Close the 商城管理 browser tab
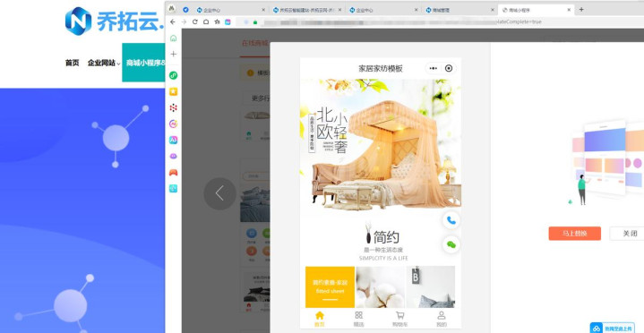The height and width of the screenshot is (333, 644). coord(493,10)
